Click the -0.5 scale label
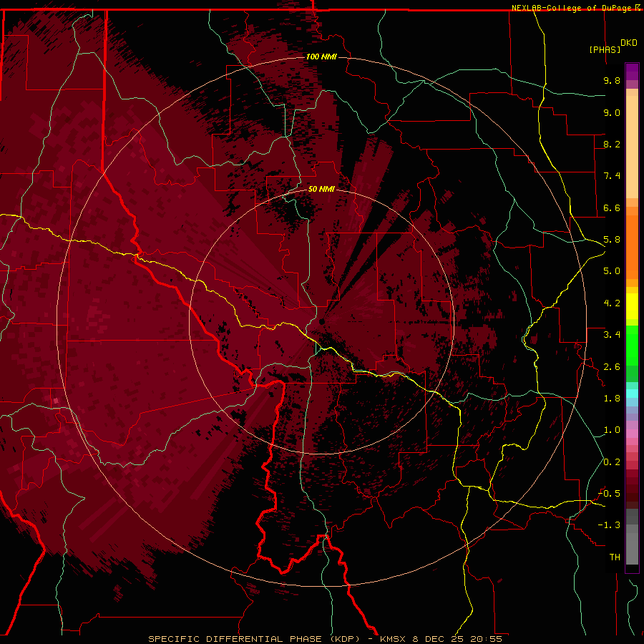Viewport: 644px width, 644px height. pyautogui.click(x=609, y=494)
